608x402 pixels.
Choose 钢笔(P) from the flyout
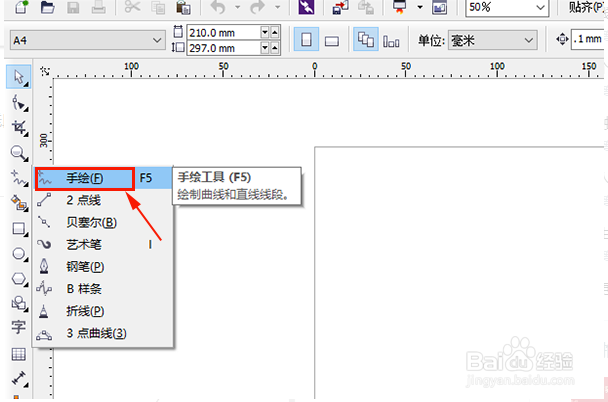click(x=104, y=267)
